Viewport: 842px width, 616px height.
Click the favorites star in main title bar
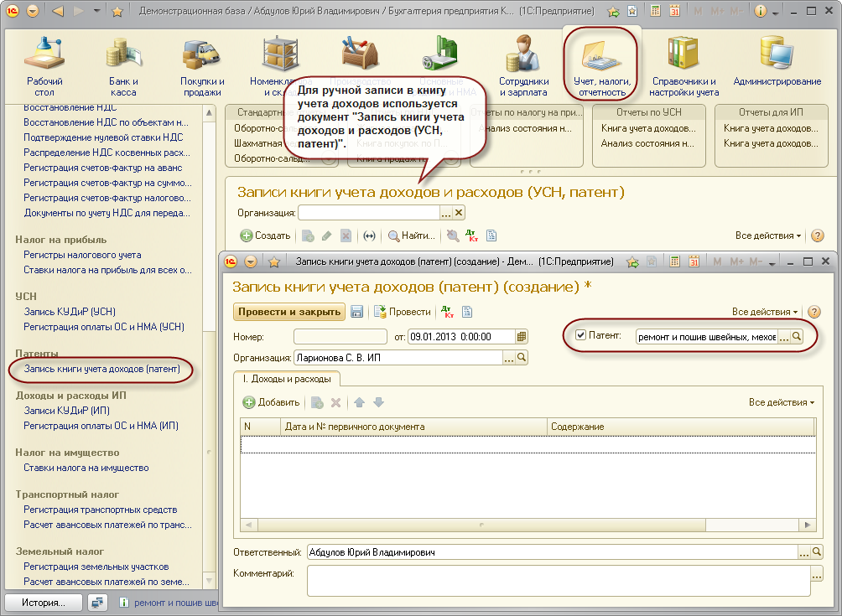117,11
